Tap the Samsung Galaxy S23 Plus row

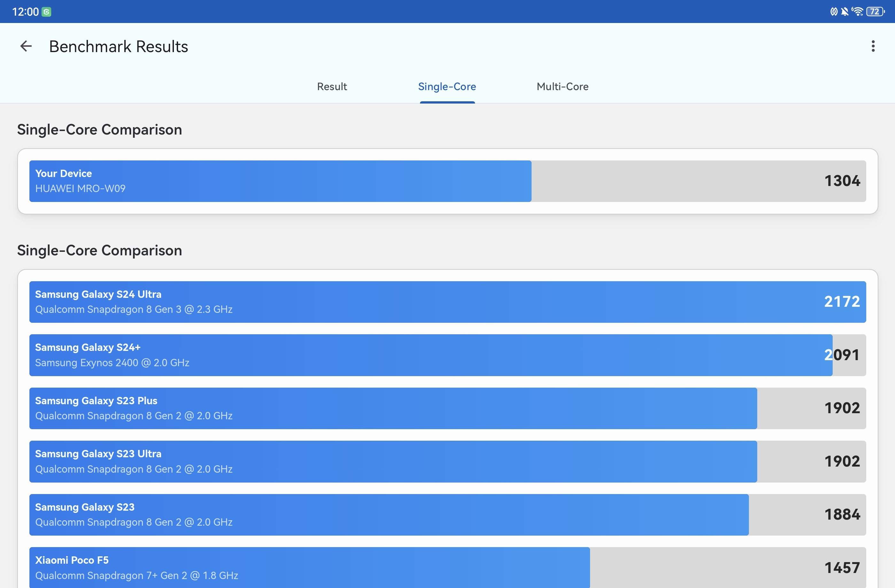[447, 408]
